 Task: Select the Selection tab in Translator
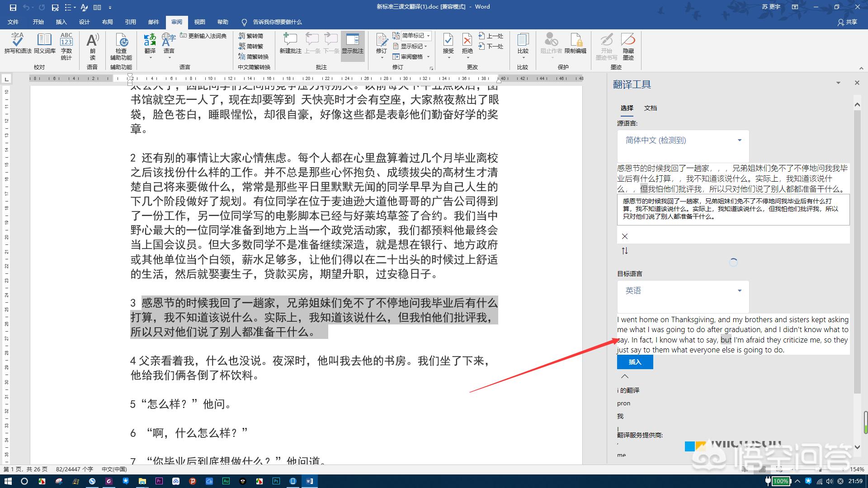[x=627, y=108]
